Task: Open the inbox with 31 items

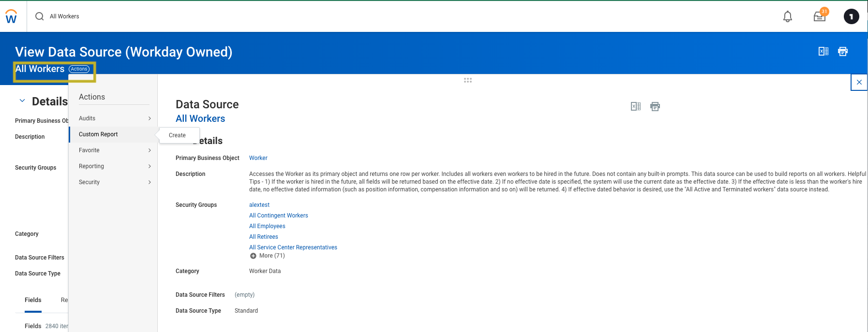Action: point(820,16)
